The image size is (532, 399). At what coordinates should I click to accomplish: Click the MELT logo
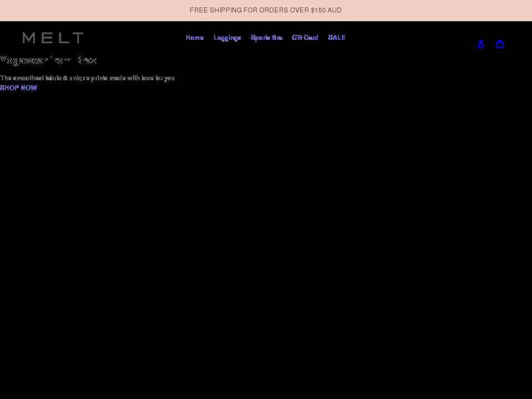tap(53, 38)
